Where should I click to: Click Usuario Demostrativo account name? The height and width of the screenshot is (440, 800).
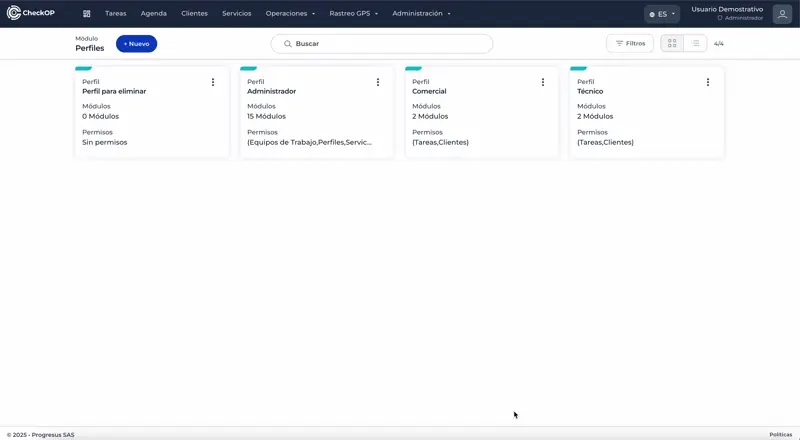(x=727, y=9)
